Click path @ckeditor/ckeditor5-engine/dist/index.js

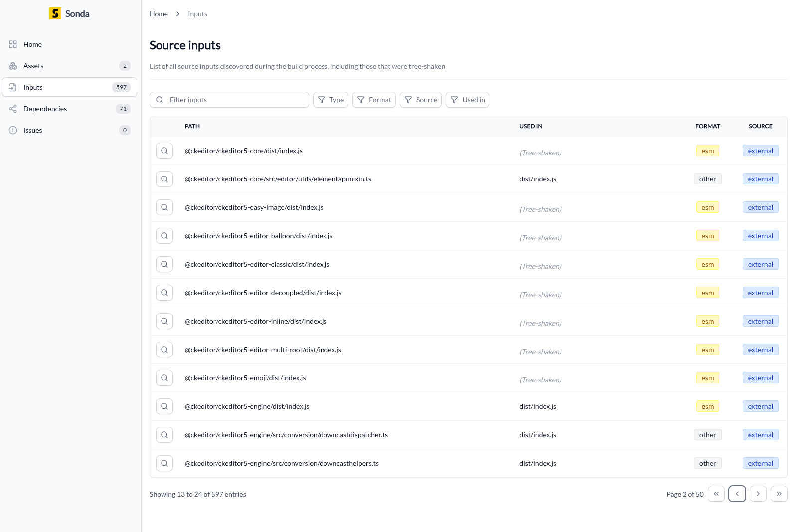point(247,406)
